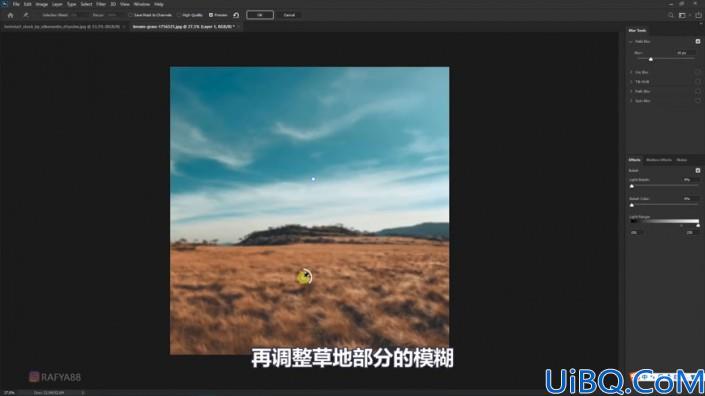The image size is (705, 396).
Task: Expand the Tilt-Shift section
Action: (631, 82)
